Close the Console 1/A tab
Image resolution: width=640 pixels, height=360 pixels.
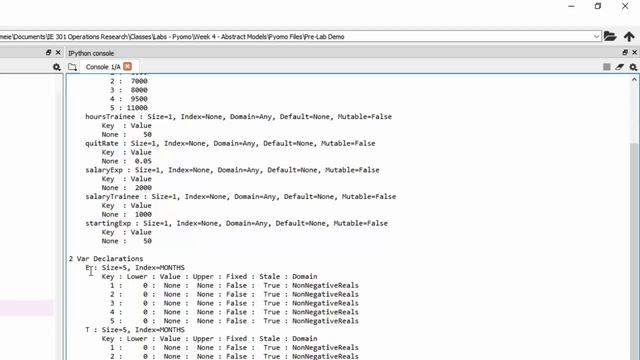click(x=128, y=66)
